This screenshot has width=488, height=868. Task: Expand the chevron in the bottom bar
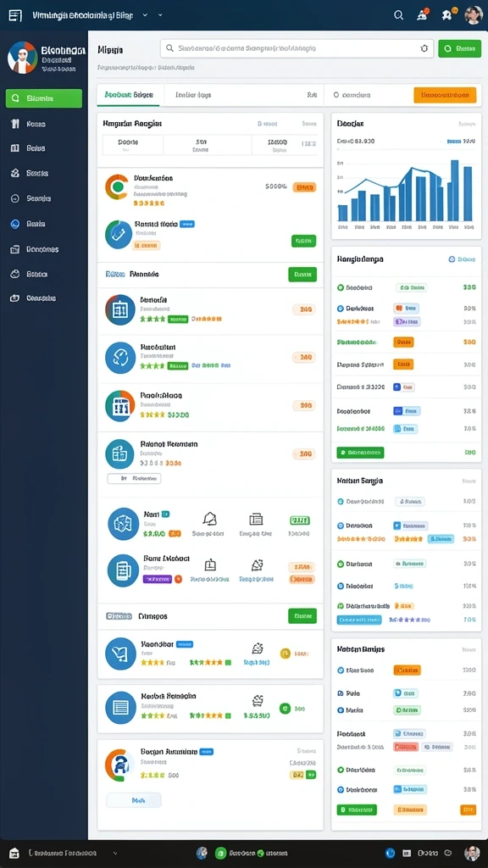[115, 854]
